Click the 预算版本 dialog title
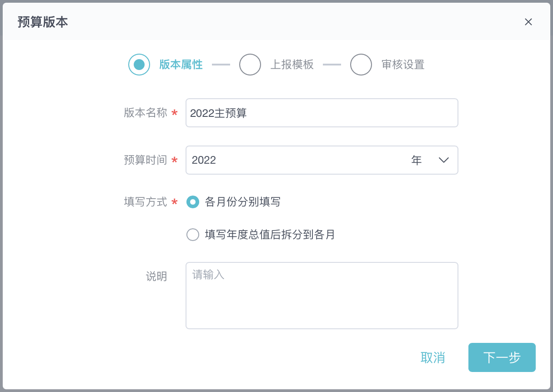 [x=43, y=22]
